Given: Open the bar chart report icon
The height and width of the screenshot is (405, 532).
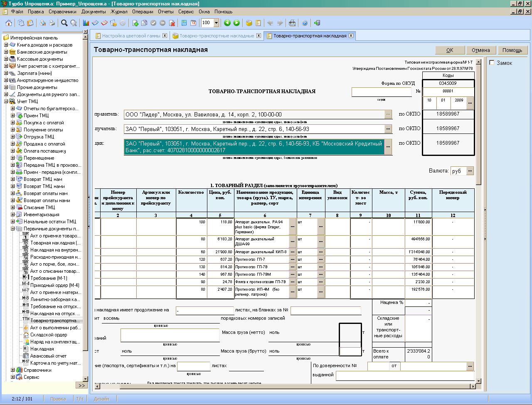Looking at the screenshot, I should pos(86,23).
